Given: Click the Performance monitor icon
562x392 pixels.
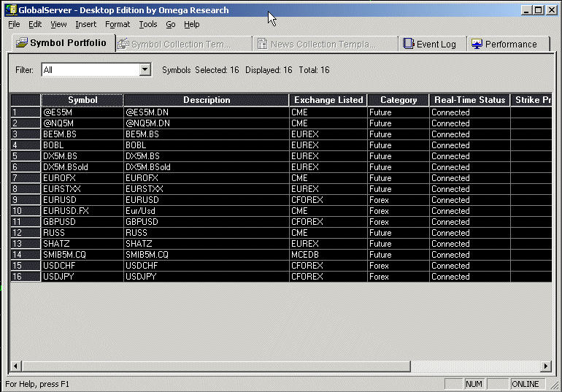Looking at the screenshot, I should click(x=477, y=44).
